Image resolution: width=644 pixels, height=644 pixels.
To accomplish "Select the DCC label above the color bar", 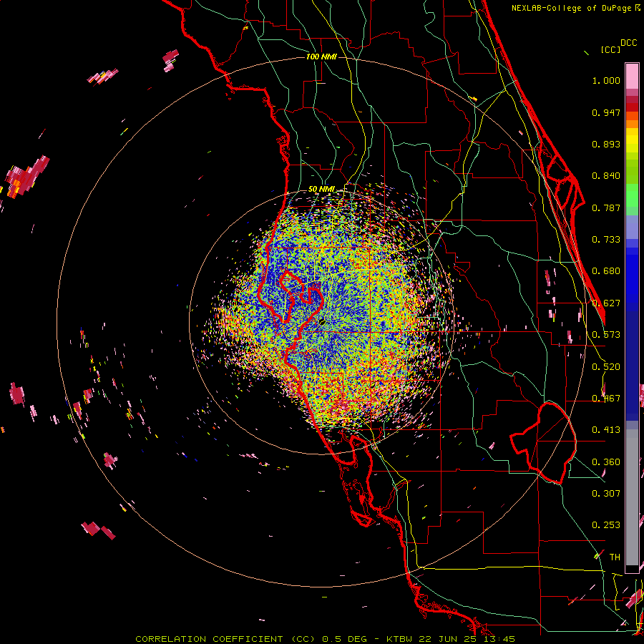I will click(628, 43).
